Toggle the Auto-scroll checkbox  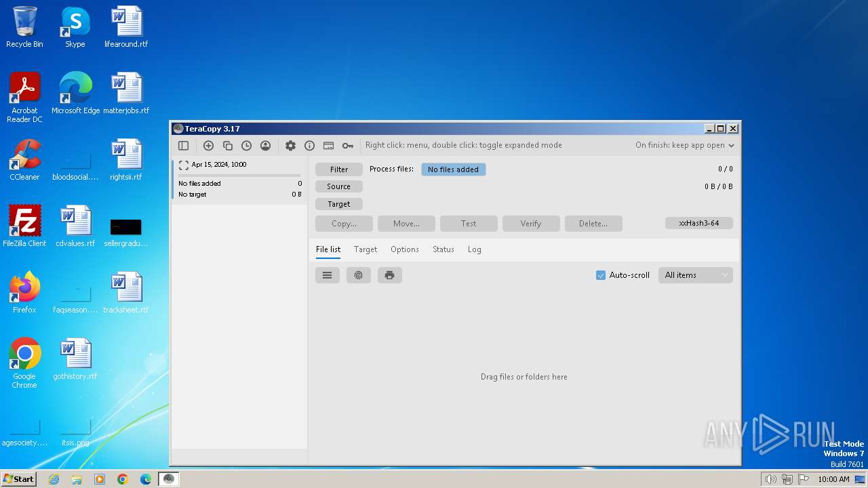[600, 275]
